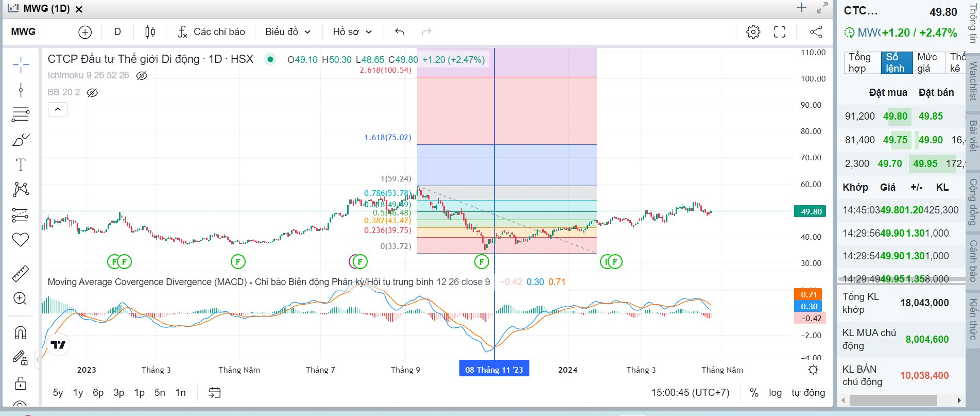Toggle percent scale mode
This screenshot has width=980, height=416.
coord(754,393)
